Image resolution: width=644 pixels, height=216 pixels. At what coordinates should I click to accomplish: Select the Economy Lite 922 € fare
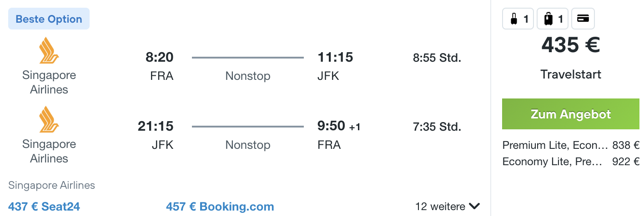tap(571, 162)
